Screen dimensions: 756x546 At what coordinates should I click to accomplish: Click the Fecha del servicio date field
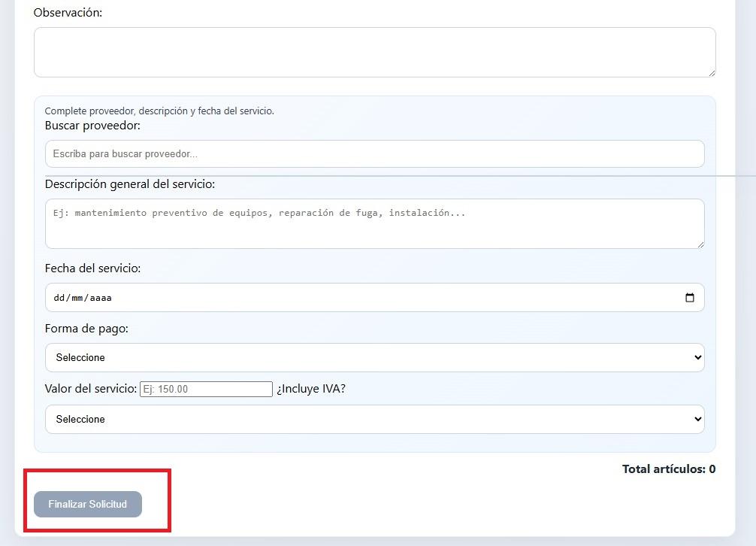(x=375, y=298)
